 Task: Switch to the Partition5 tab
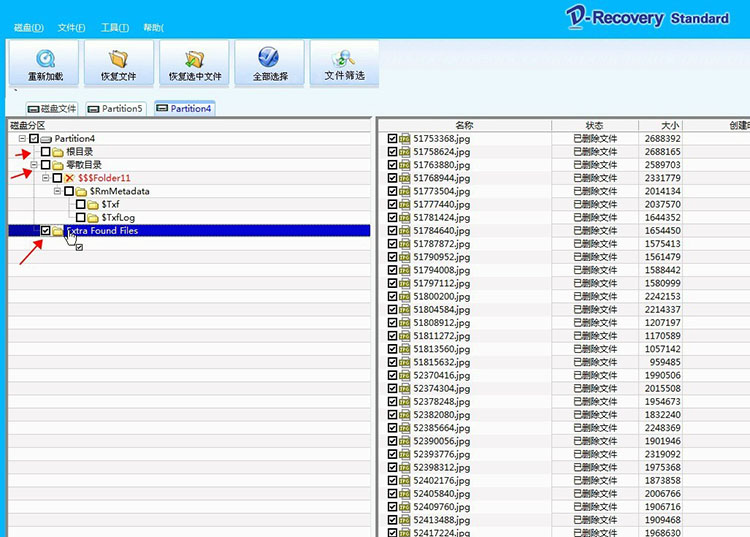click(x=116, y=109)
